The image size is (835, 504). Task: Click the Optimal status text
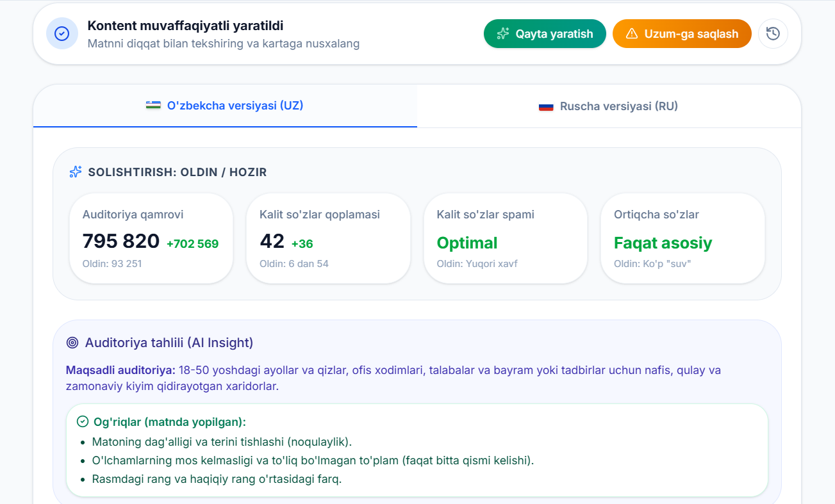467,243
